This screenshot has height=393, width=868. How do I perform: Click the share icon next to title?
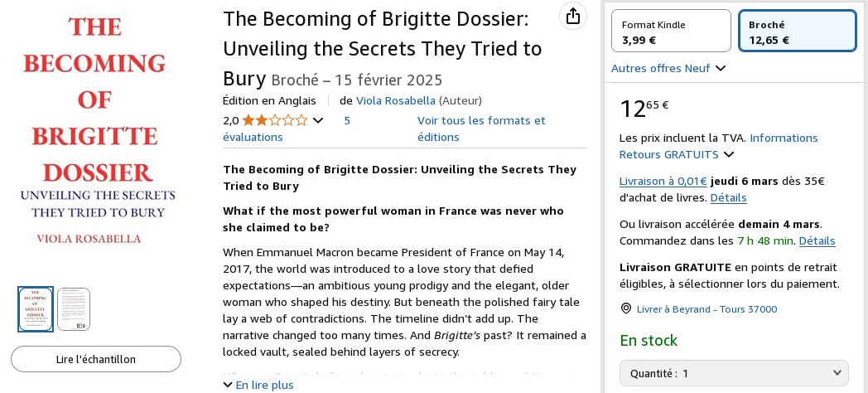573,16
